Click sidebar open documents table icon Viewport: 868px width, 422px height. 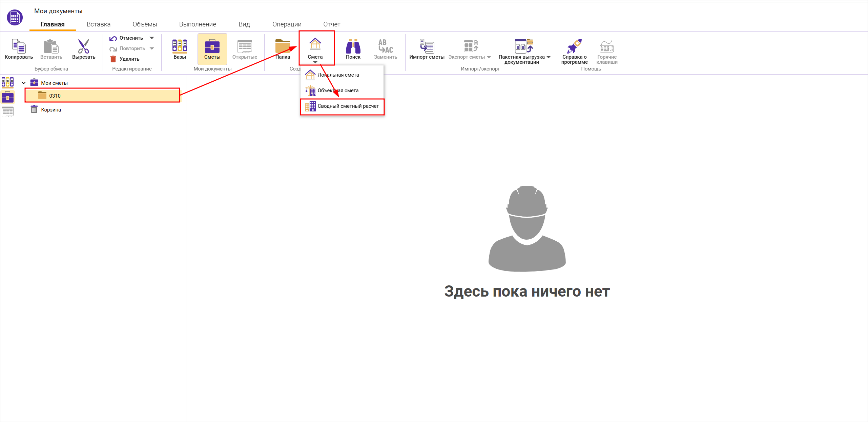7,112
